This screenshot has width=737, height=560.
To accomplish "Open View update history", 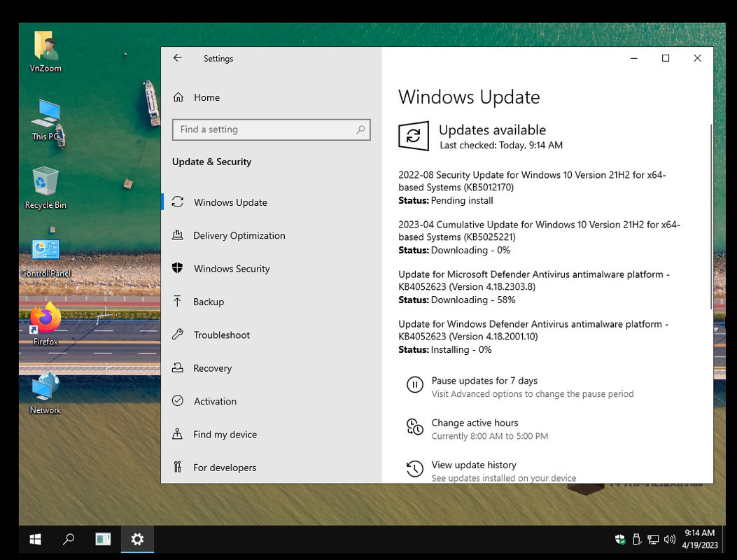I will coord(474,465).
